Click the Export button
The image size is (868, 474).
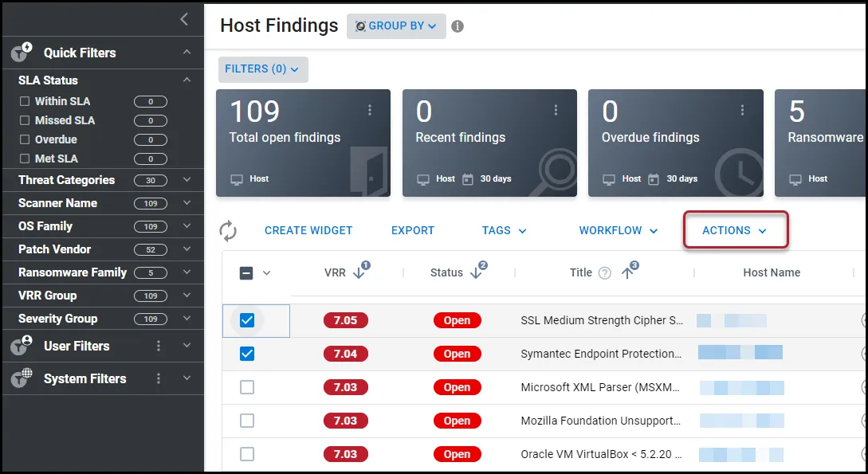point(413,231)
